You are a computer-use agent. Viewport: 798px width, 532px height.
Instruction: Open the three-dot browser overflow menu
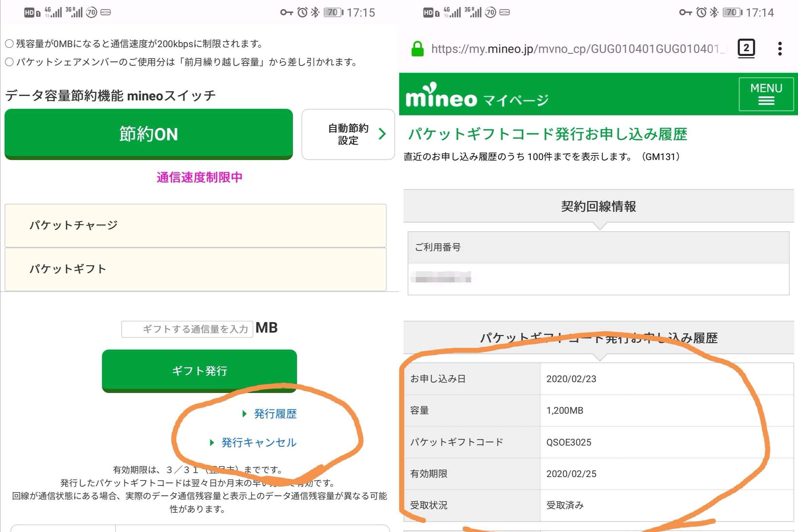tap(780, 49)
